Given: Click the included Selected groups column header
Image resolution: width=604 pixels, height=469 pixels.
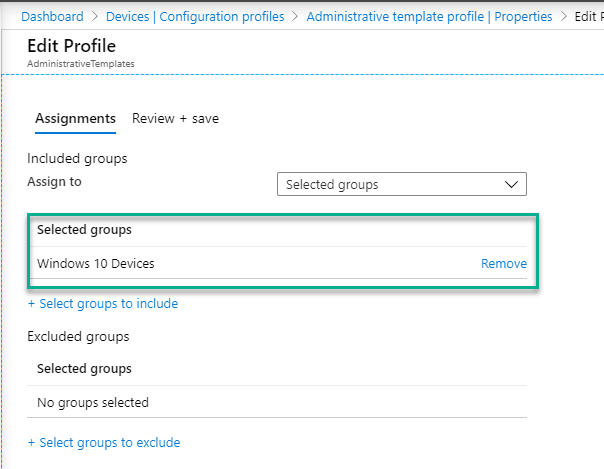Looking at the screenshot, I should pos(84,229).
